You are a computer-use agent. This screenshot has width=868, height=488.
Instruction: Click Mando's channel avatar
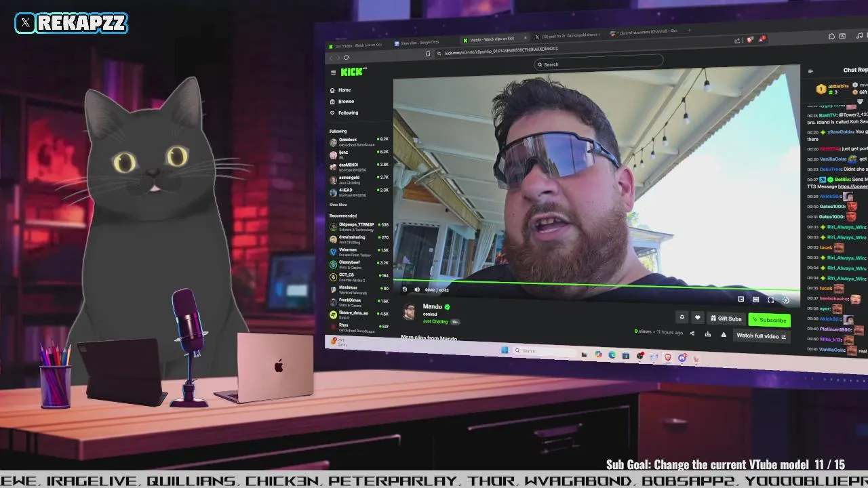(x=409, y=311)
